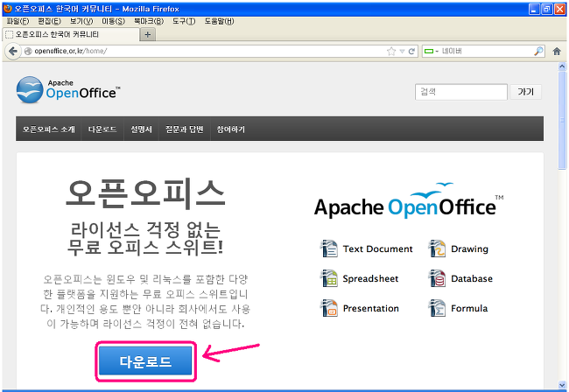
Task: Open the 보기(V) menu
Action: tap(81, 21)
